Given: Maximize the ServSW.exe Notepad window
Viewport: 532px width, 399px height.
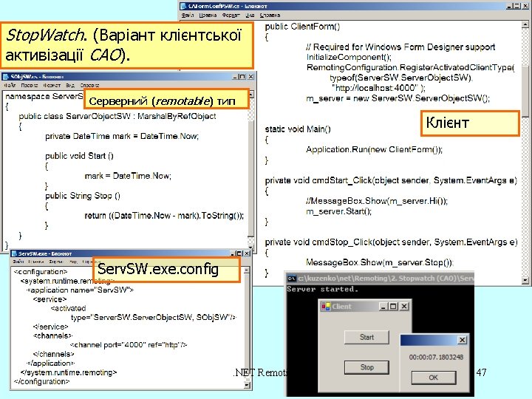Looking at the screenshot, I should (239, 253).
